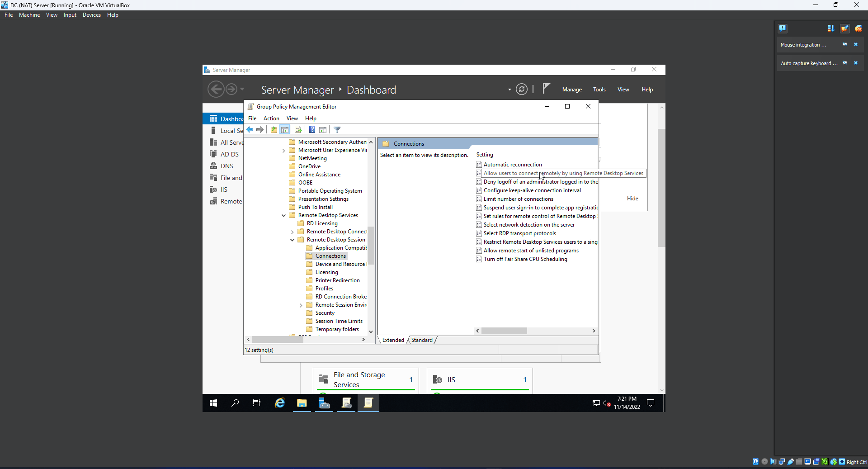Select the RD Licensing folder
This screenshot has height=469, width=868.
coord(322,223)
